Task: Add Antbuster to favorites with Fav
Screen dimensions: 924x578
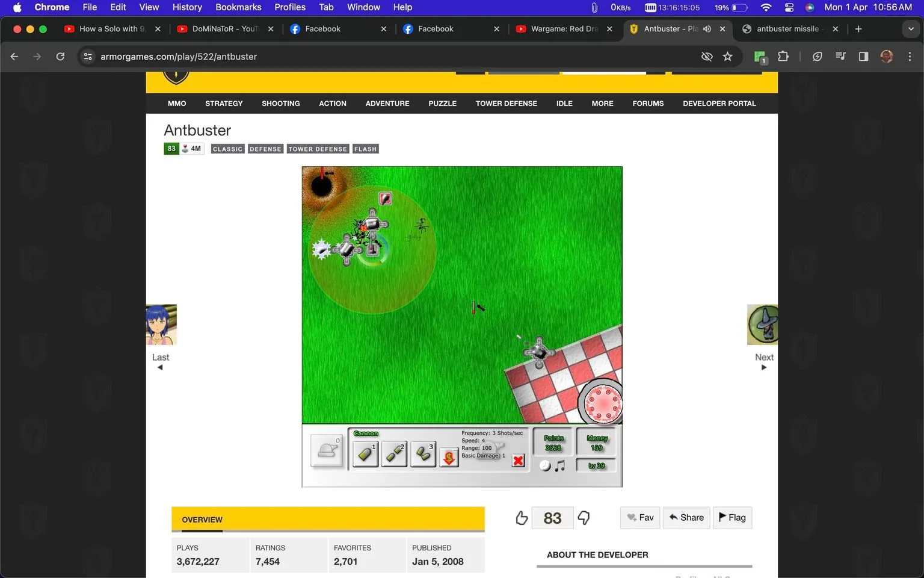Action: [639, 517]
